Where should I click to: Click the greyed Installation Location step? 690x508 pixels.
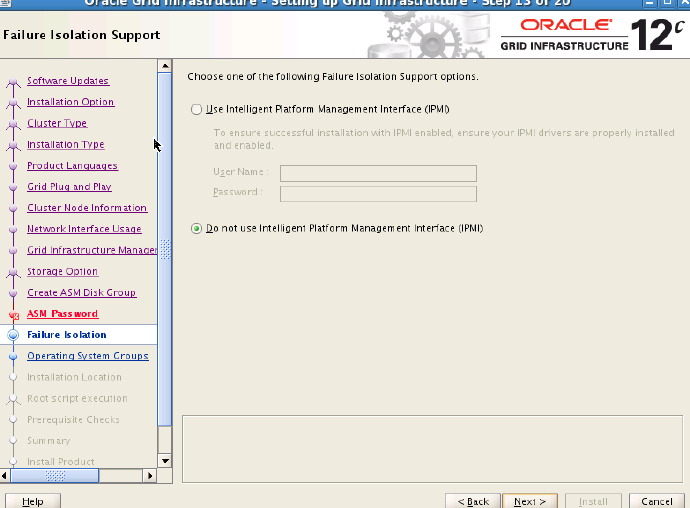pyautogui.click(x=74, y=377)
